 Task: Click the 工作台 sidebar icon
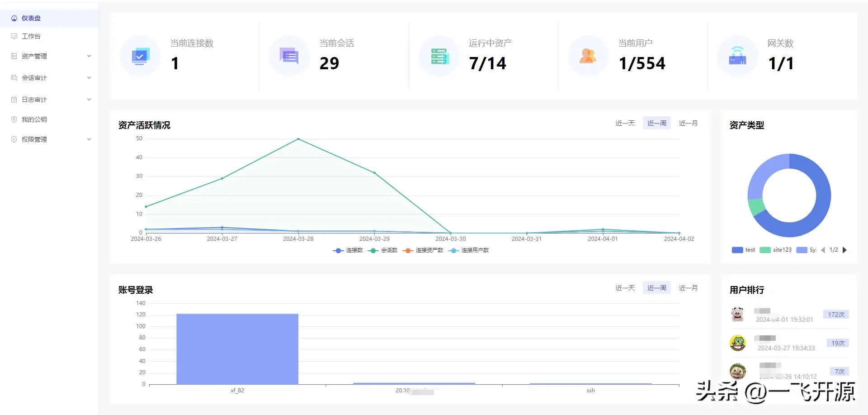coord(14,36)
